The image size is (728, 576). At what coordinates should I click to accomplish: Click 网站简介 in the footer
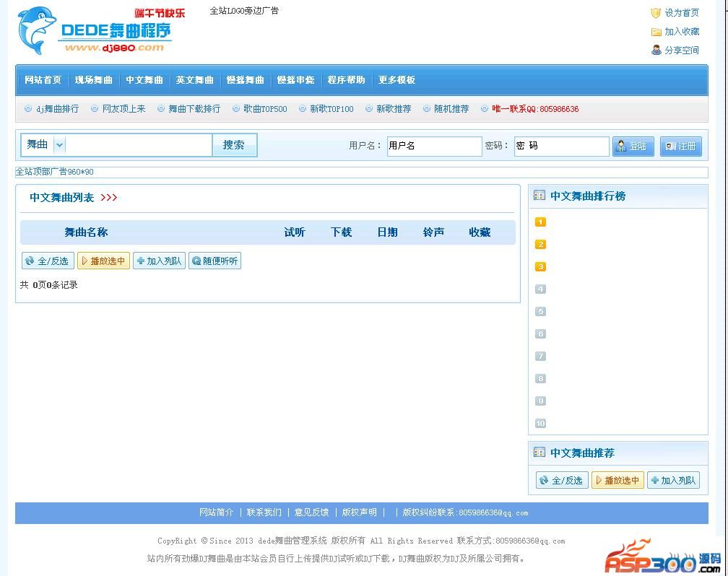217,512
